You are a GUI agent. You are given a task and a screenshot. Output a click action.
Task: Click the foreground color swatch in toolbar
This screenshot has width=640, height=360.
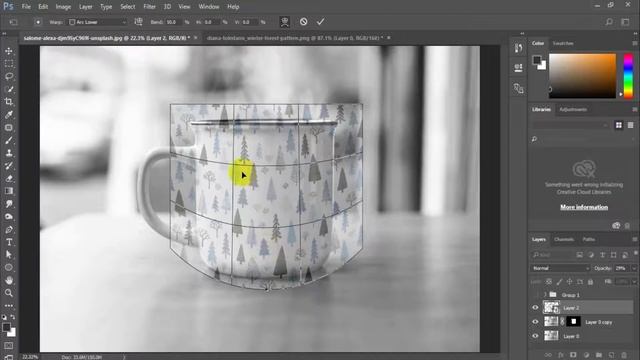point(7,327)
